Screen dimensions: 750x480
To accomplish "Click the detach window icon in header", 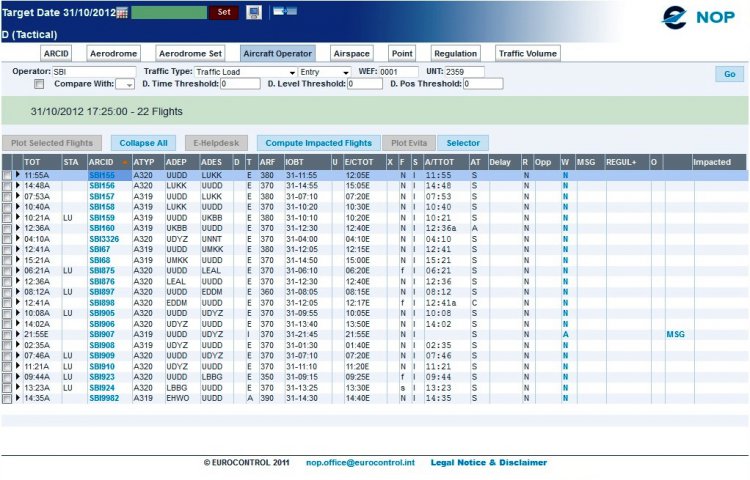I will [285, 11].
